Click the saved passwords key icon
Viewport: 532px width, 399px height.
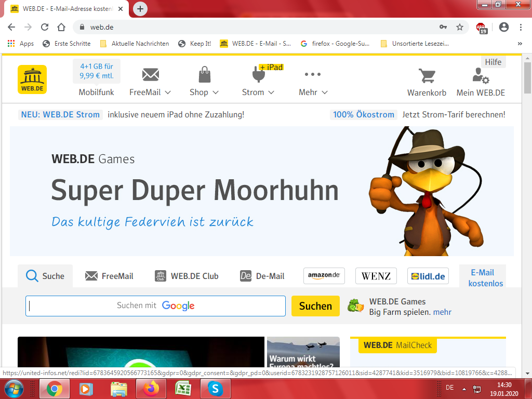coord(443,27)
